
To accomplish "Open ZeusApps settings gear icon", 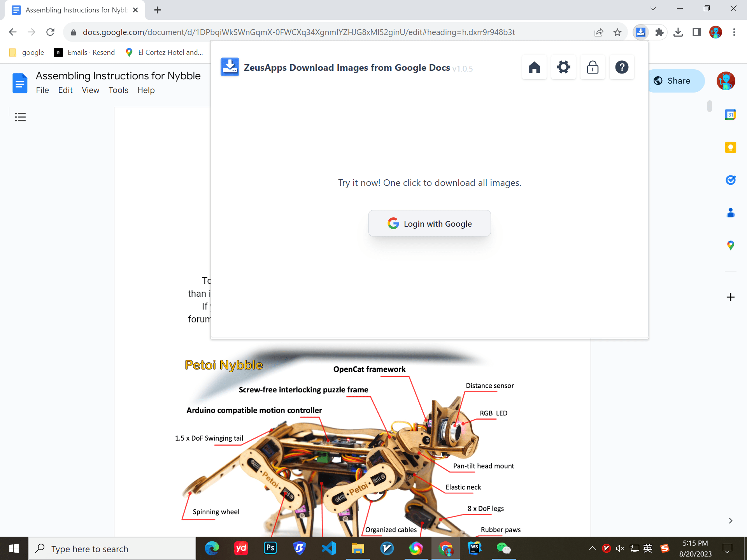I will coord(563,68).
